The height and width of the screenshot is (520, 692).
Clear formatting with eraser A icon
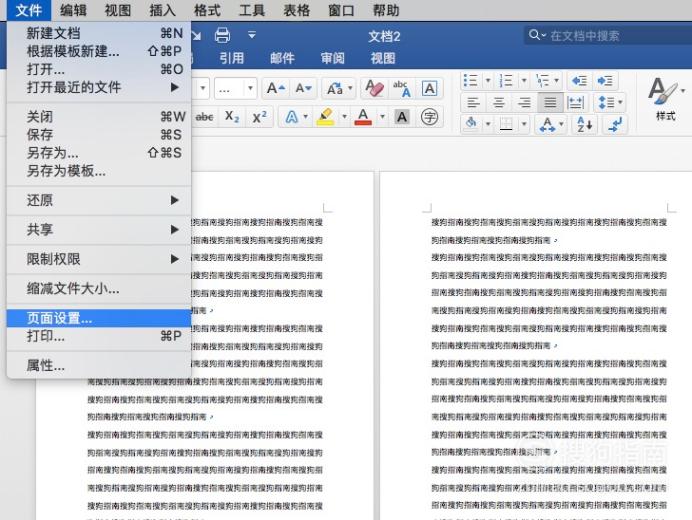374,88
